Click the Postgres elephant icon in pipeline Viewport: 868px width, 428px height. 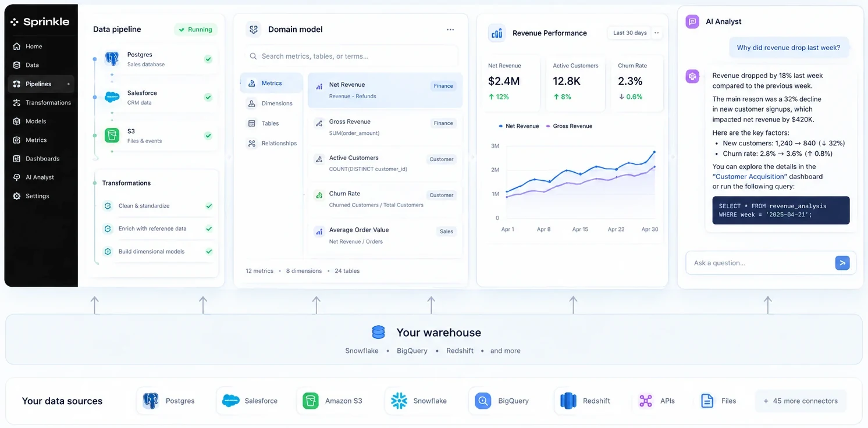(x=112, y=59)
